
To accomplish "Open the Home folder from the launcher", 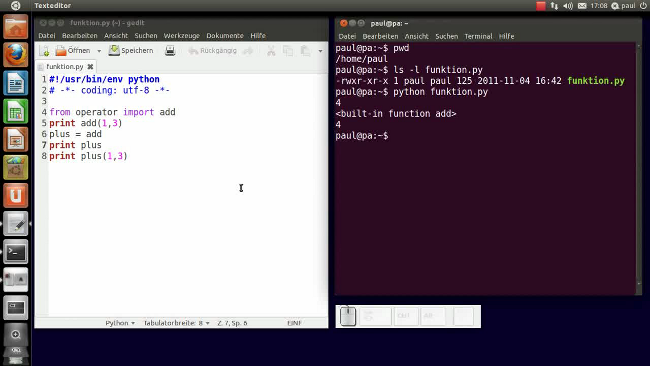I will pos(16,27).
